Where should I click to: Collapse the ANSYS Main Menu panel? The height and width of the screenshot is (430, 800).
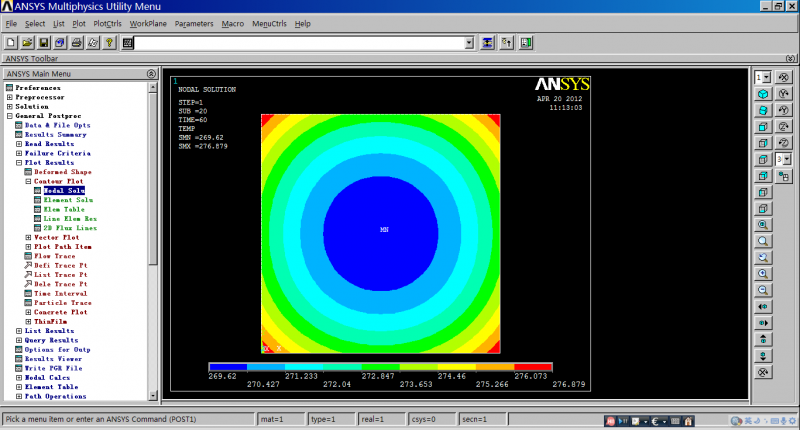pos(151,73)
